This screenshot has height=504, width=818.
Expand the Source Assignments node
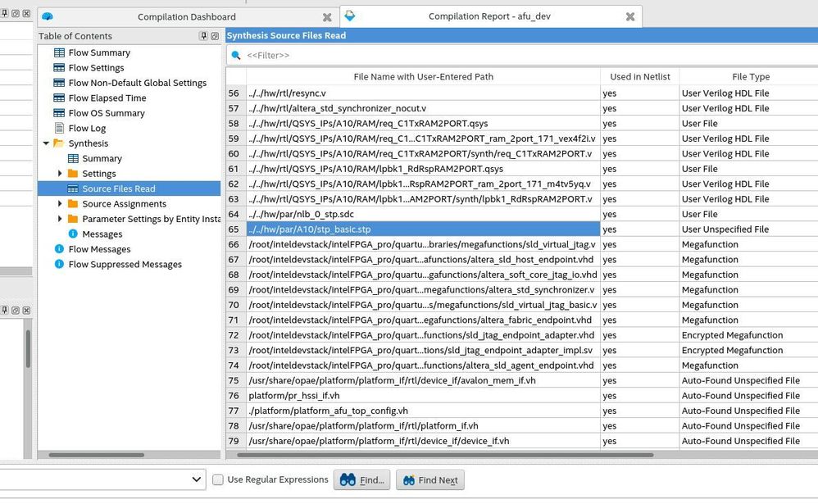point(60,204)
